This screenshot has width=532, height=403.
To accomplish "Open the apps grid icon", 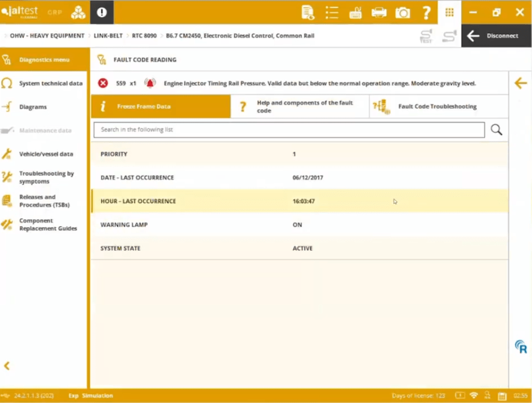I will tap(449, 13).
